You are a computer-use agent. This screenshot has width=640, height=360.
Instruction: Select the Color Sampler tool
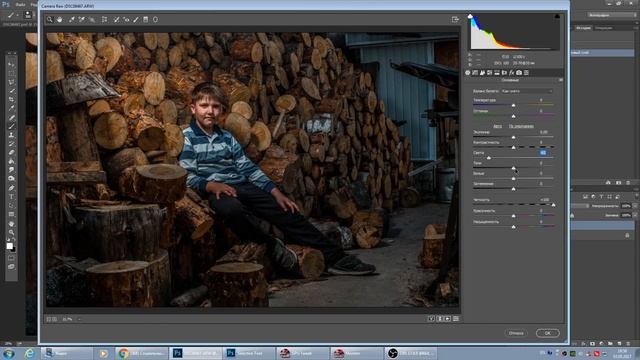[x=82, y=19]
